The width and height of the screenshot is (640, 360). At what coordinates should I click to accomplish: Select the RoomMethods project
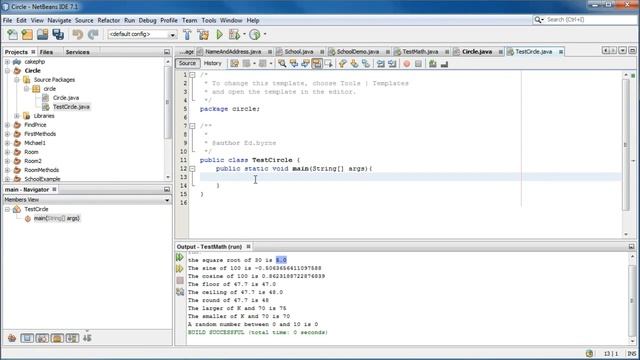coord(42,170)
